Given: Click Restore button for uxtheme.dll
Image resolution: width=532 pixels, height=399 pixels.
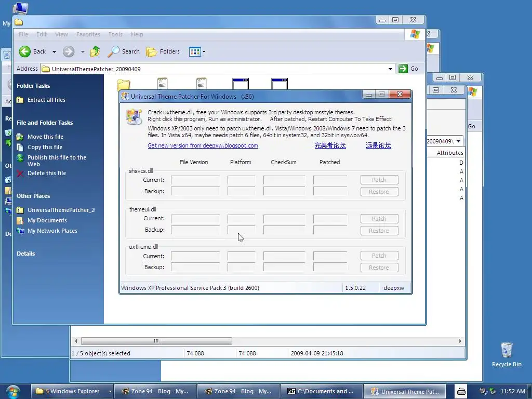Looking at the screenshot, I should (379, 268).
